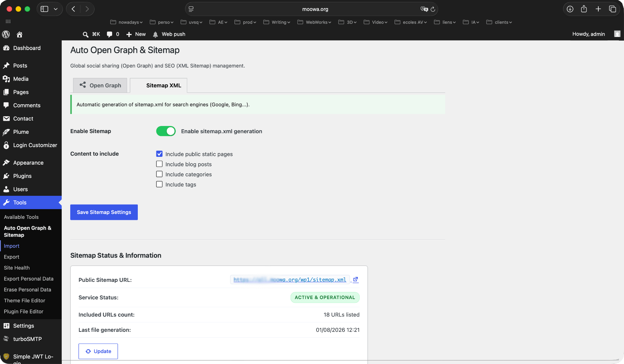Image resolution: width=624 pixels, height=364 pixels.
Task: Click the page reader icon in address bar
Action: (x=191, y=9)
